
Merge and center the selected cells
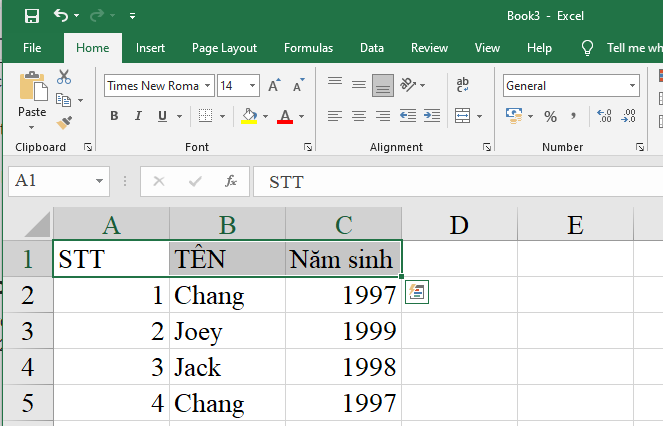point(462,116)
